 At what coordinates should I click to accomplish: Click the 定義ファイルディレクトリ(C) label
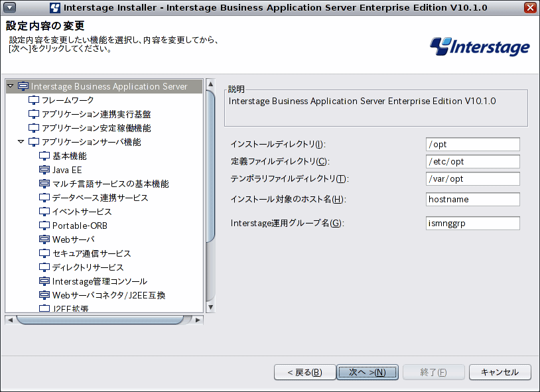(280, 161)
